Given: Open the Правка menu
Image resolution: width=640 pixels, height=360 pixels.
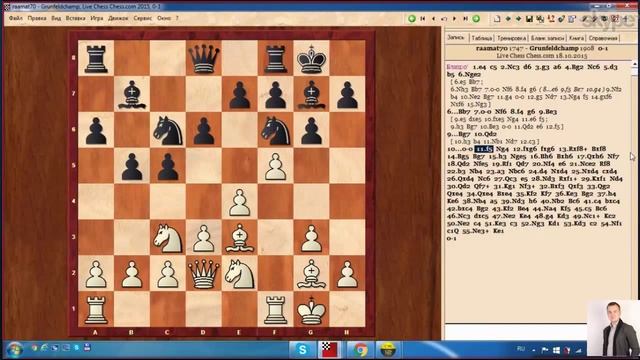Looking at the screenshot, I should [37, 18].
